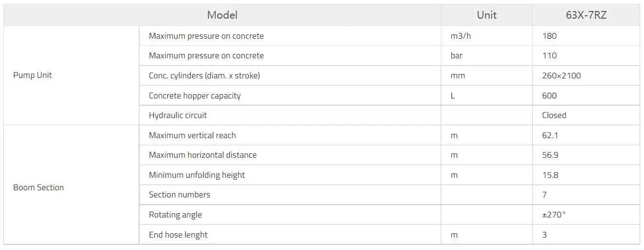Screen dimensions: 644x250
Task: Click the Model column header
Action: click(222, 15)
